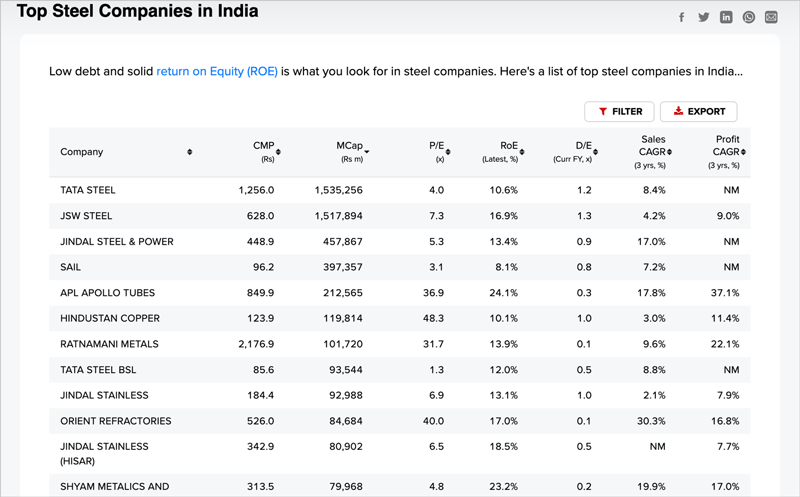Screen dimensions: 800x497
Task: Sort table by Profit CAGR arrows
Action: 743,152
